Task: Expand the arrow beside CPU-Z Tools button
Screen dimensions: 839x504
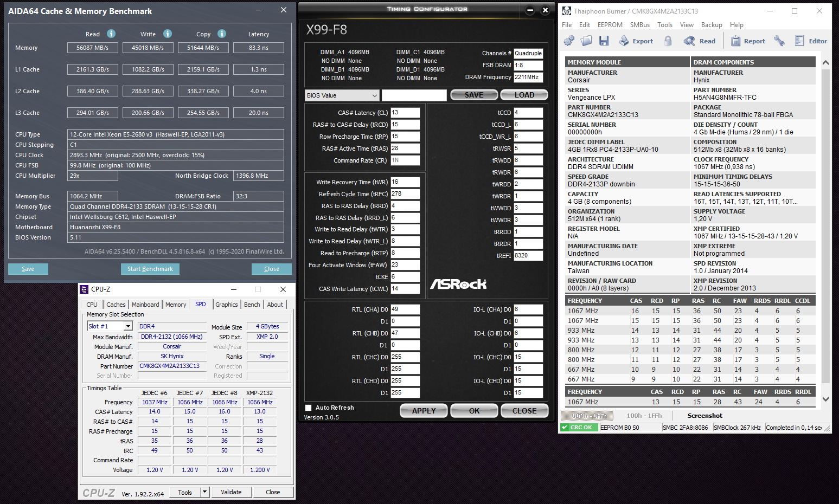Action: coord(205,492)
